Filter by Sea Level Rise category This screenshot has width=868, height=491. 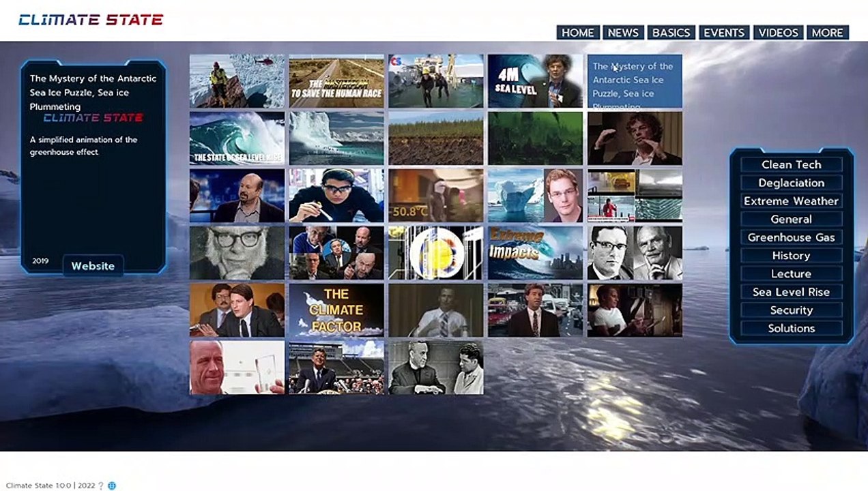(x=792, y=292)
